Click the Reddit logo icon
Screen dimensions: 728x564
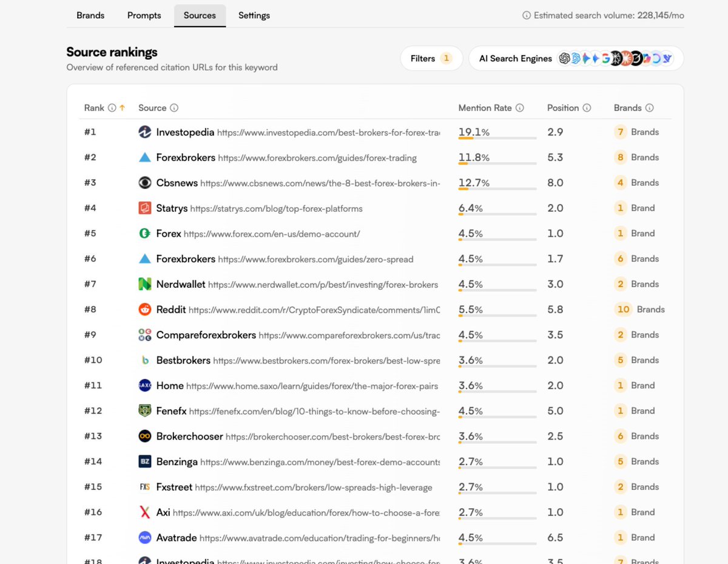144,310
